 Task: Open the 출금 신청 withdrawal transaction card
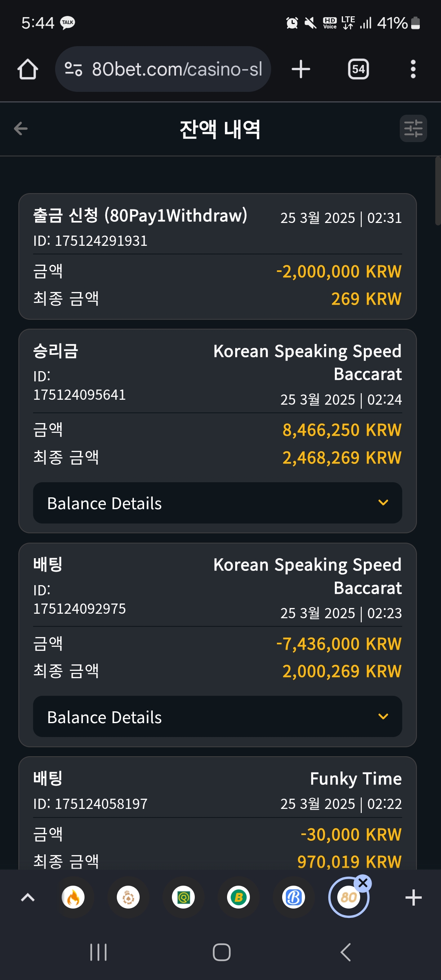point(218,256)
